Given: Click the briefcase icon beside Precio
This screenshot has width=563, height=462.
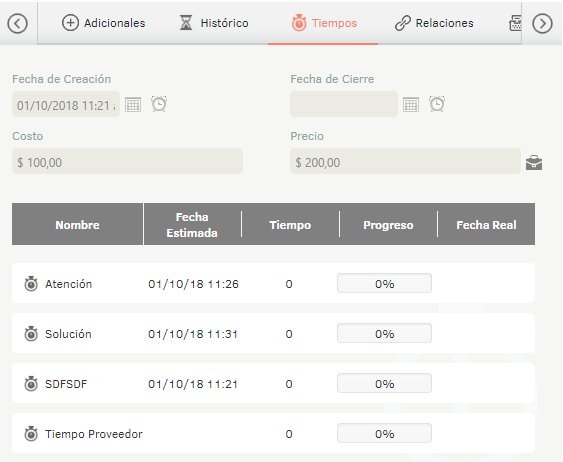Looking at the screenshot, I should [x=534, y=162].
